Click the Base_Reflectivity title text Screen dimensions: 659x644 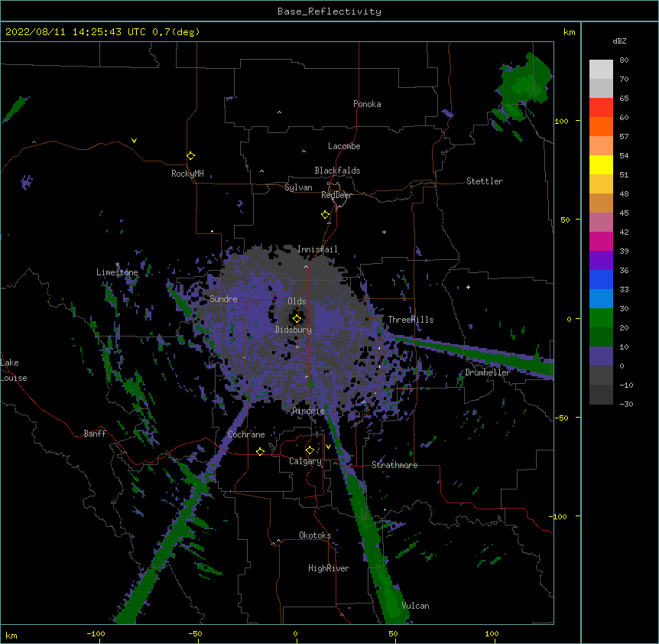pyautogui.click(x=329, y=11)
